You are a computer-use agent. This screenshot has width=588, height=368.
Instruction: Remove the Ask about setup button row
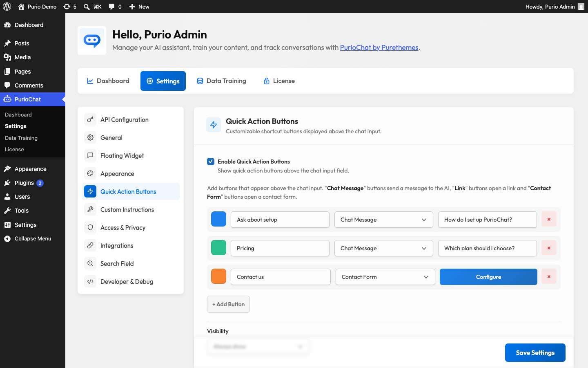549,220
